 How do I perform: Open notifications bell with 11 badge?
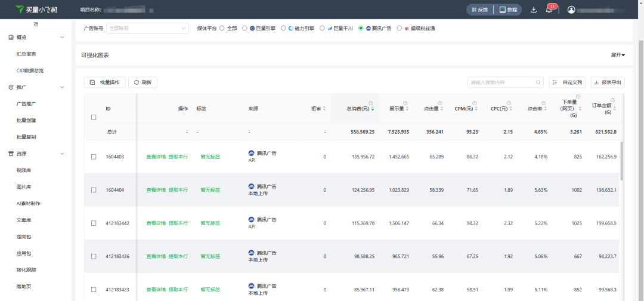(x=549, y=10)
